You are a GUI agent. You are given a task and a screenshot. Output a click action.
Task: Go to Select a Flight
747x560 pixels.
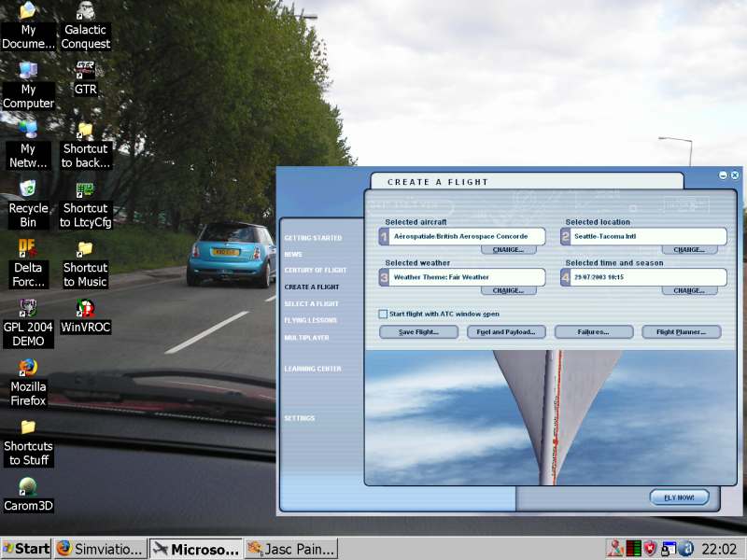point(311,304)
